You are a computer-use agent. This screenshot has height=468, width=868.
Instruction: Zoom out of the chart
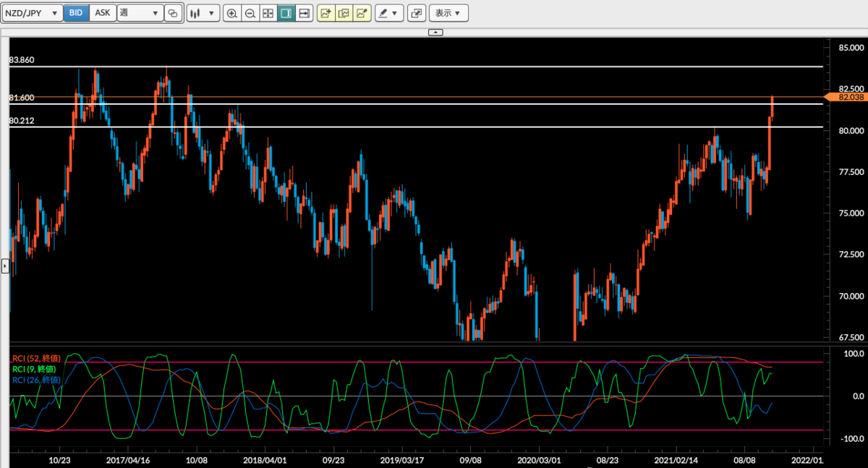[x=250, y=13]
